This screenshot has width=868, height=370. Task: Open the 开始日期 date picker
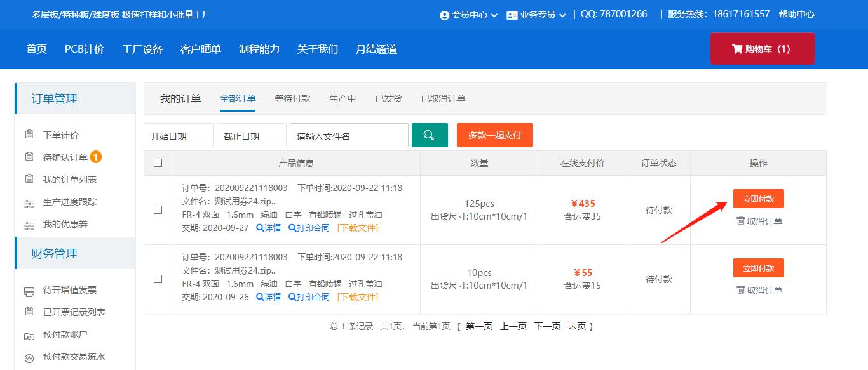(x=178, y=136)
